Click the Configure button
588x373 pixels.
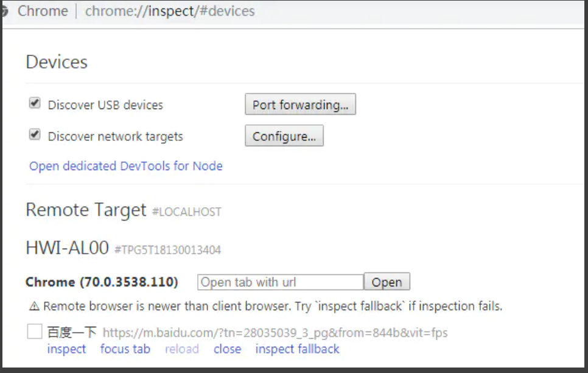[x=284, y=136]
